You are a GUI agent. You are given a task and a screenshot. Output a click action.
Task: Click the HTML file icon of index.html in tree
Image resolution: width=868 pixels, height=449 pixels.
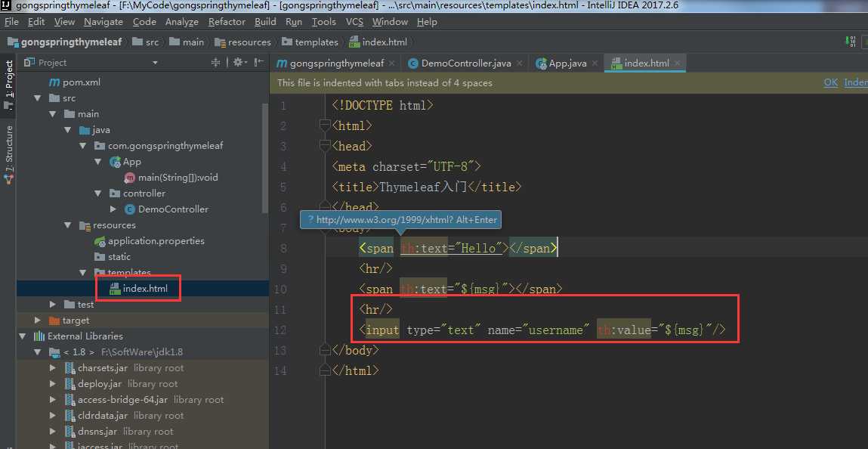(115, 289)
